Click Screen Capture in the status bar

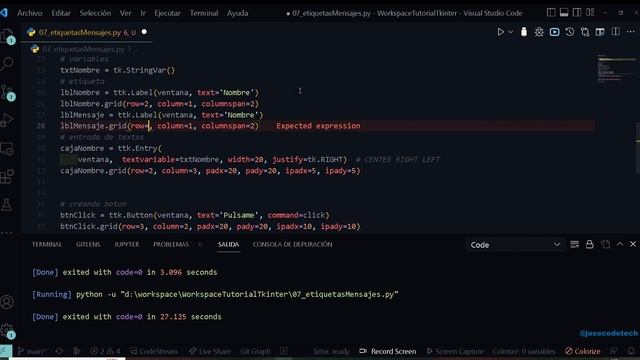click(455, 351)
